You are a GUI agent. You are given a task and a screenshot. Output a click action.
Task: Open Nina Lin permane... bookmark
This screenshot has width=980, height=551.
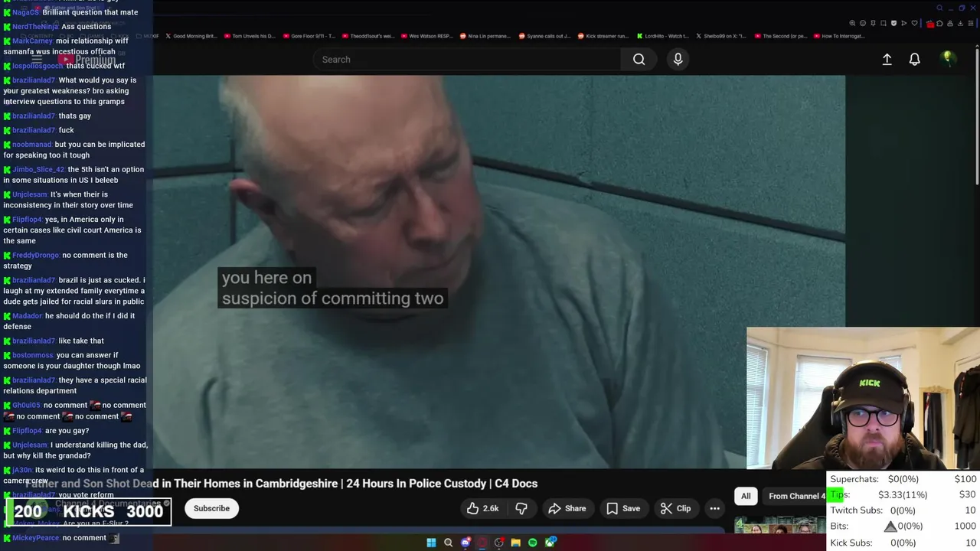(x=485, y=36)
